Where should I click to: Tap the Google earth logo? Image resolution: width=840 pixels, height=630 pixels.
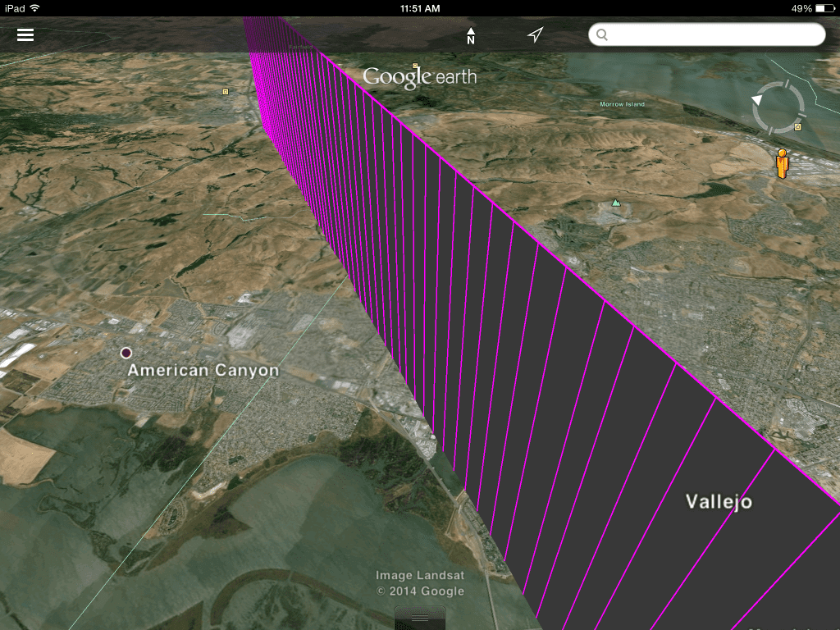coord(419,77)
